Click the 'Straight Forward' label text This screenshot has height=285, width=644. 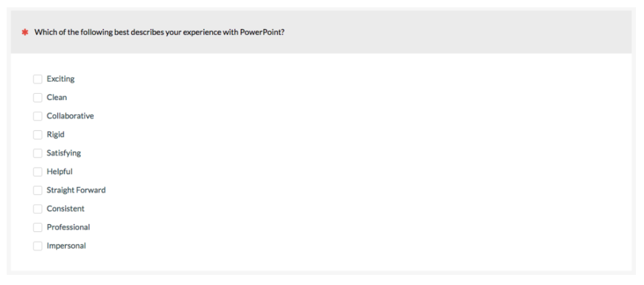[x=76, y=190]
